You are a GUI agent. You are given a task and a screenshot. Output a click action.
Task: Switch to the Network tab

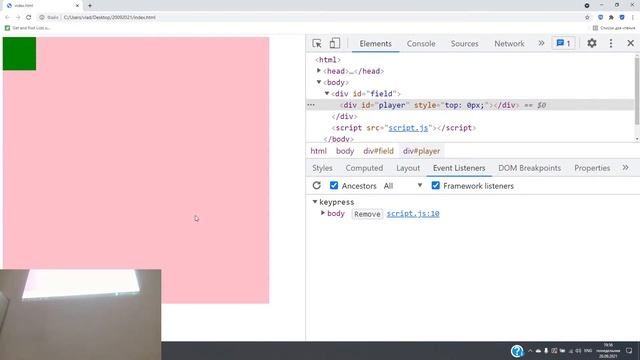click(509, 43)
